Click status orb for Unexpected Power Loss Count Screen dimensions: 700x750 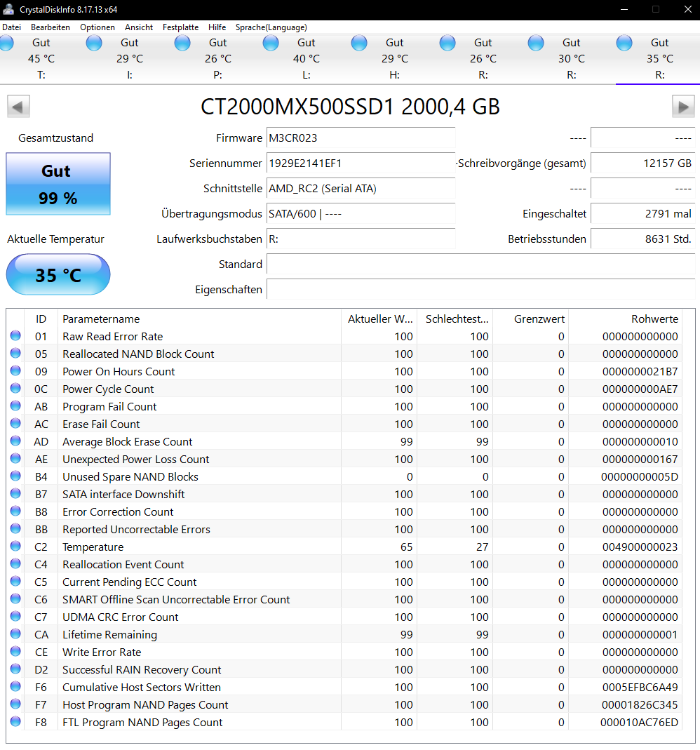pyautogui.click(x=15, y=459)
